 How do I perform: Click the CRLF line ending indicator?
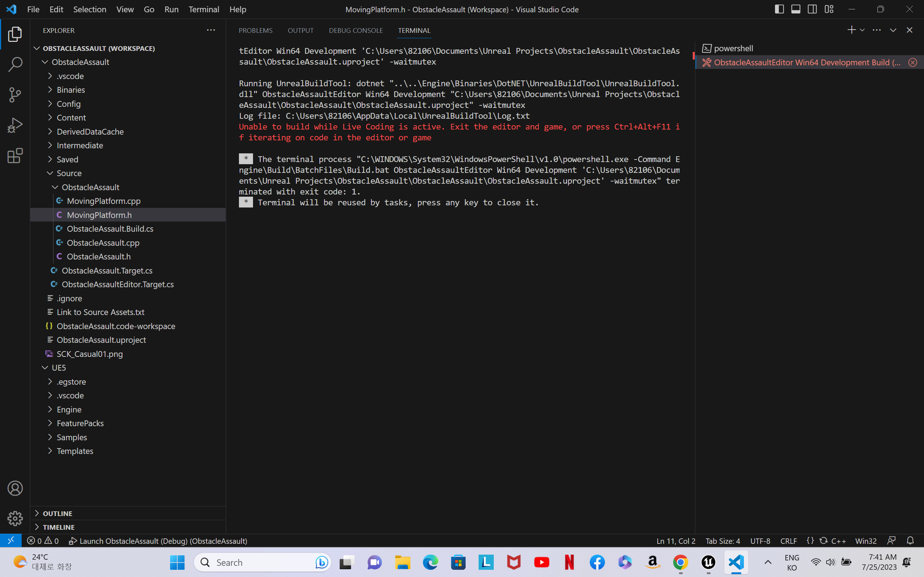(788, 541)
